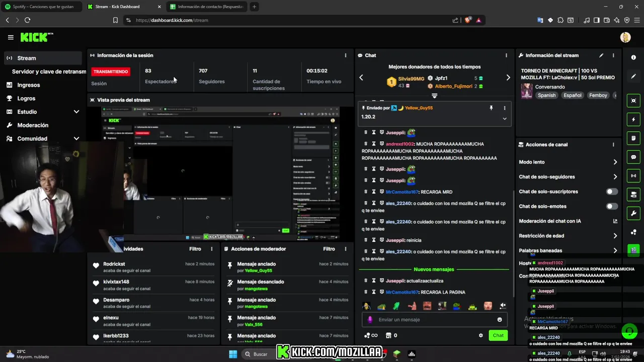
Task: Open the weather widget on taskbar
Action: coord(28,354)
